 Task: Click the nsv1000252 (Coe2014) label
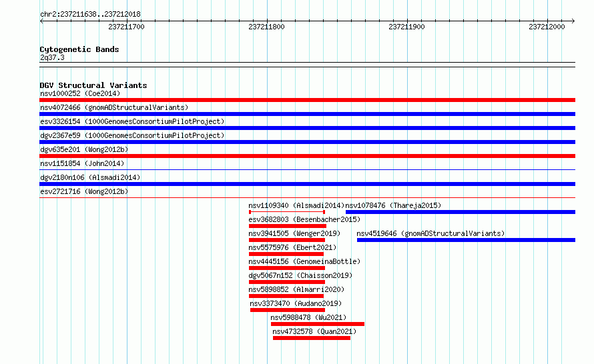(x=80, y=93)
